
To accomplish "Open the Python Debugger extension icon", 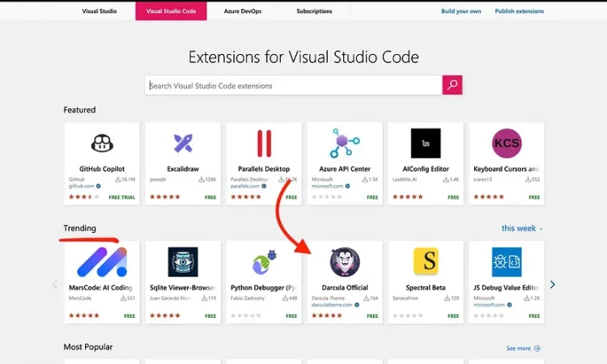I will tap(264, 262).
